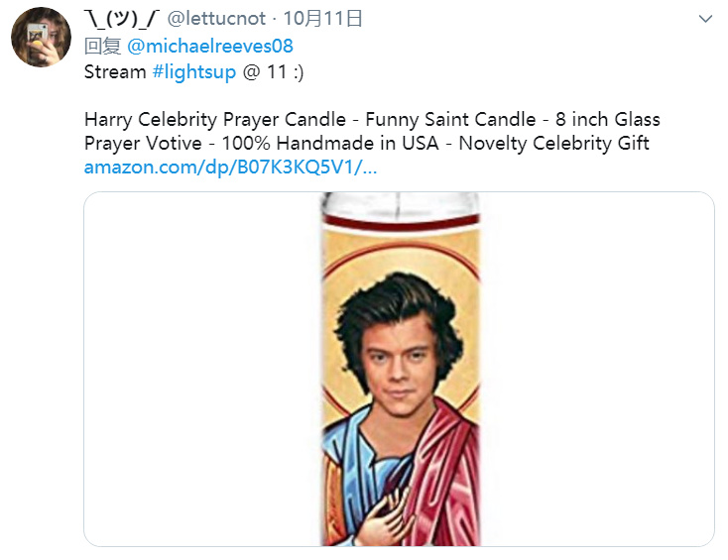Click the 回复 reply label
The image size is (728, 560).
102,46
